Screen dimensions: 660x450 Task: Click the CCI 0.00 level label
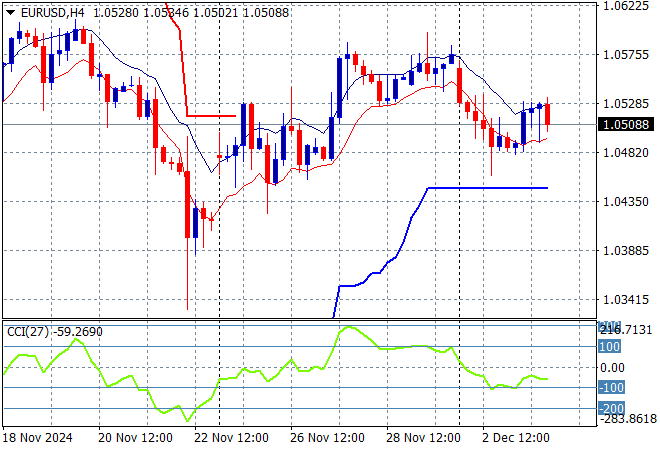[612, 367]
